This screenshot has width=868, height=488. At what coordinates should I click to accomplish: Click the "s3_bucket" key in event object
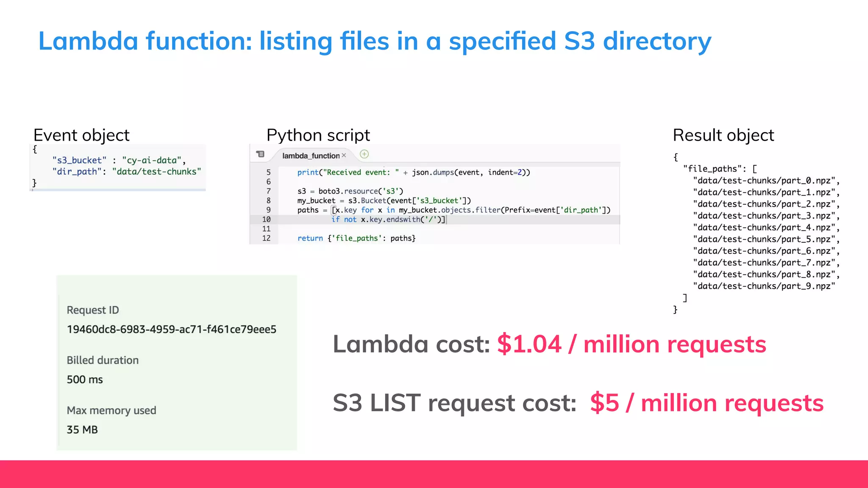79,160
